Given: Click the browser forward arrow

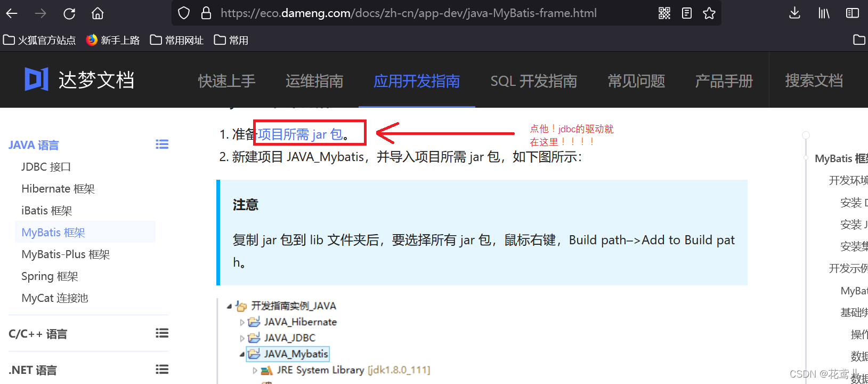Looking at the screenshot, I should pos(40,13).
